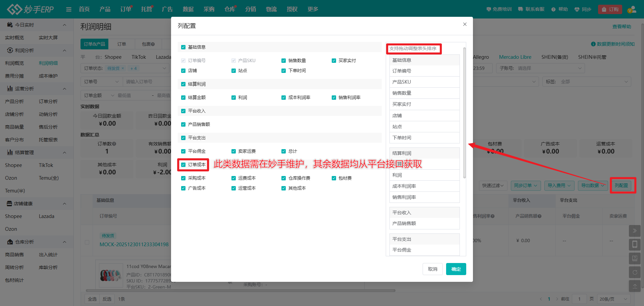644x306 pixels.
Task: Click the 店铺健康 sidebar icon
Action: click(x=10, y=204)
